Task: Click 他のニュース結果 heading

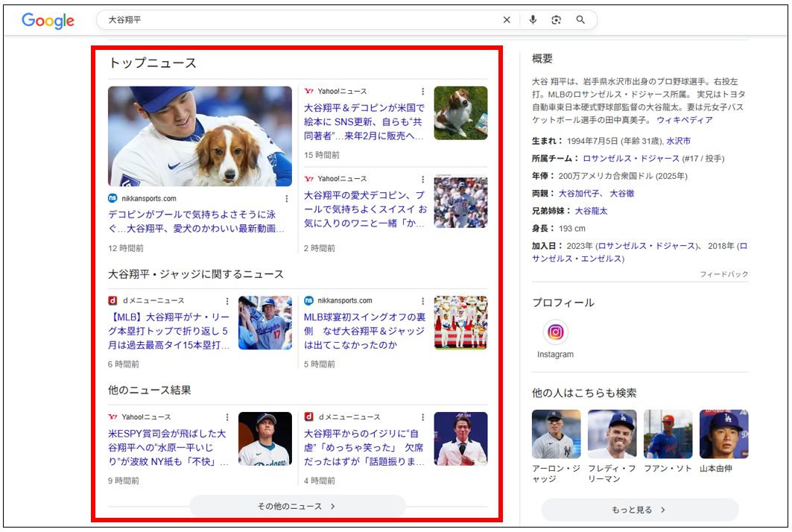Action: [x=150, y=390]
